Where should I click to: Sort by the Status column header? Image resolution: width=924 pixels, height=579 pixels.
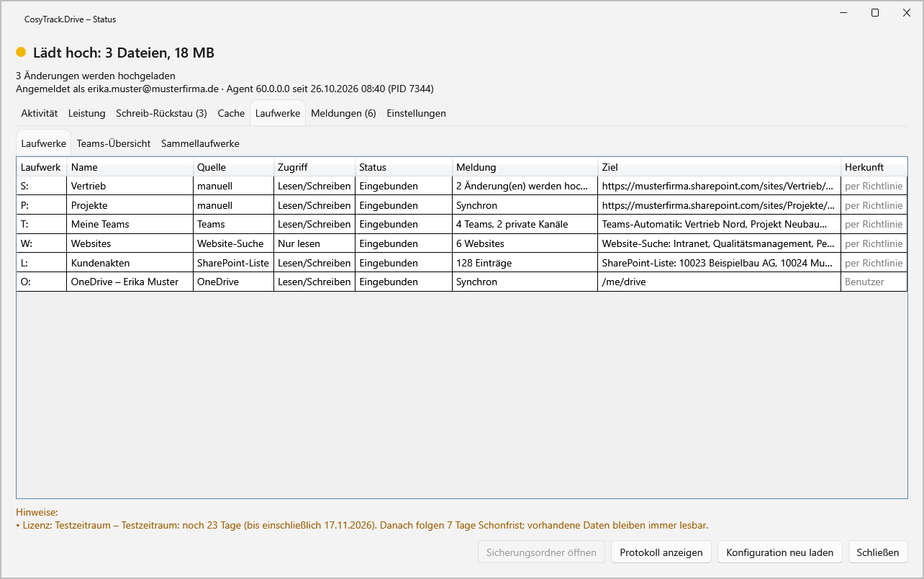coord(404,167)
